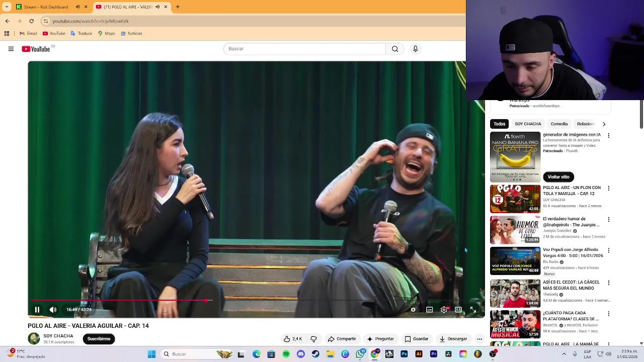The image size is (644, 362).
Task: Click the Descargar download button
Action: coord(453,339)
